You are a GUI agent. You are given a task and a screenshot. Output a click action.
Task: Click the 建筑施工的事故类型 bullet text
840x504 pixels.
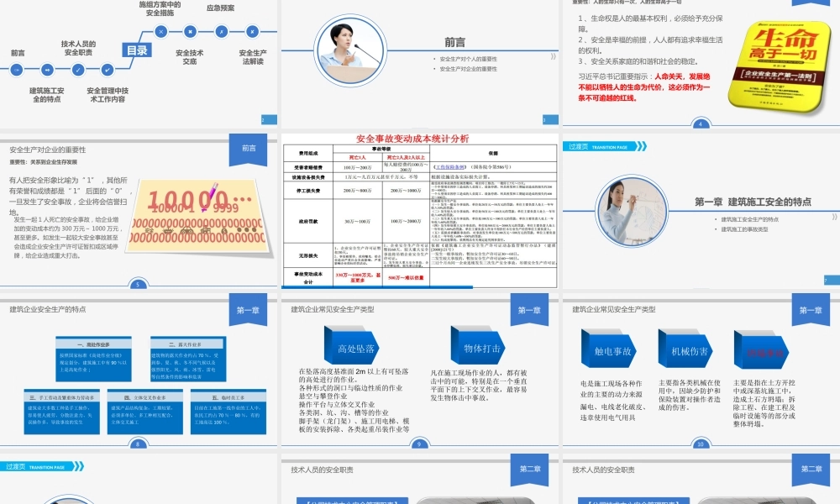click(x=744, y=229)
